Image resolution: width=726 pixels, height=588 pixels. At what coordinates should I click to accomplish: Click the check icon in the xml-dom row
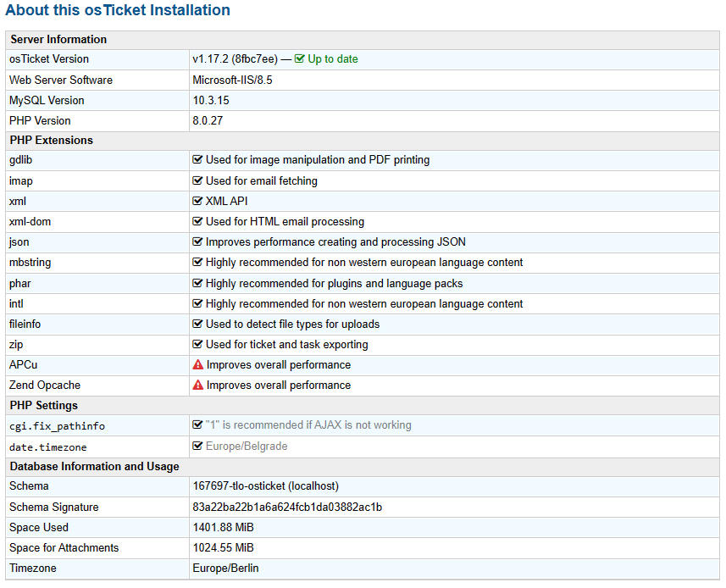pyautogui.click(x=197, y=221)
